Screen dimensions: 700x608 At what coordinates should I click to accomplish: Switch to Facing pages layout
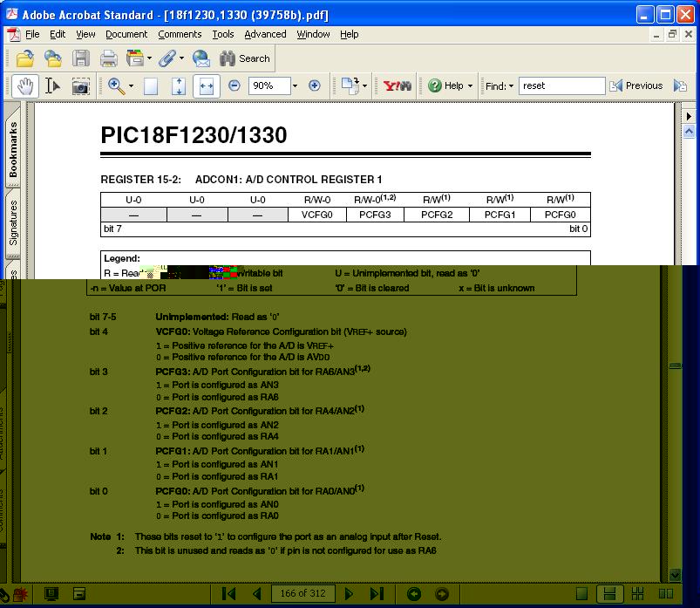coord(666,594)
